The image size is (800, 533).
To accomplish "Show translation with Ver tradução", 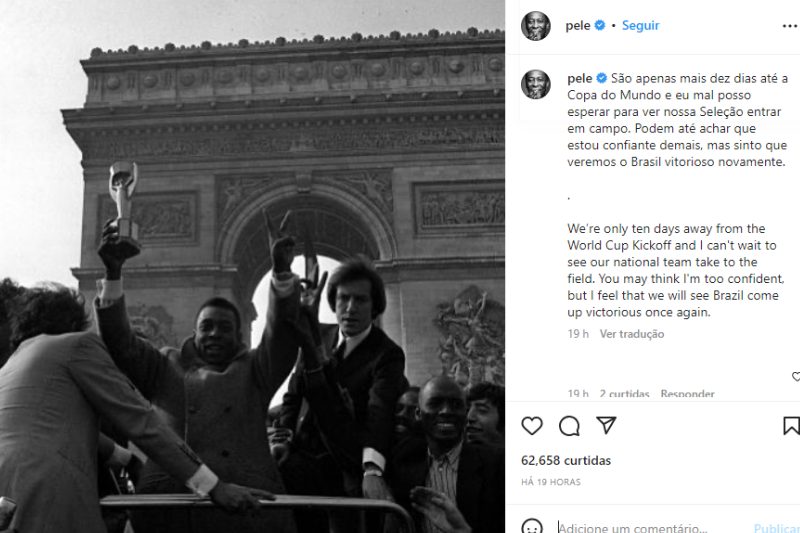I will 632,334.
